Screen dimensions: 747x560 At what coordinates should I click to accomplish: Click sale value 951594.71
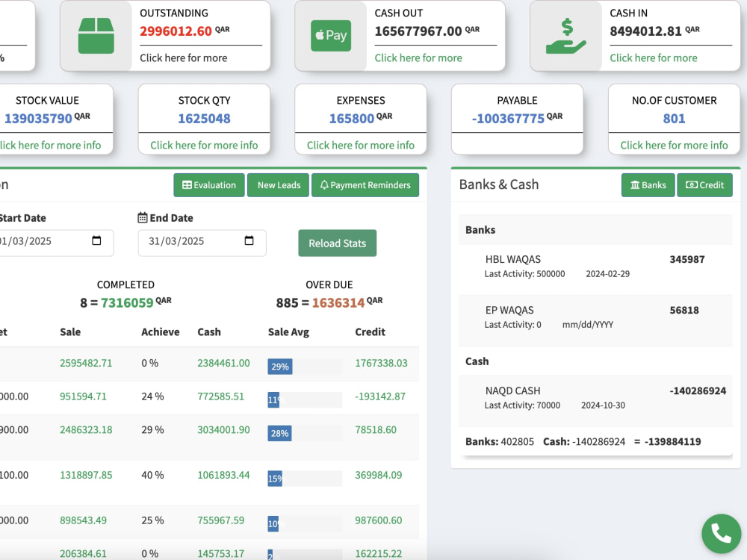click(83, 396)
